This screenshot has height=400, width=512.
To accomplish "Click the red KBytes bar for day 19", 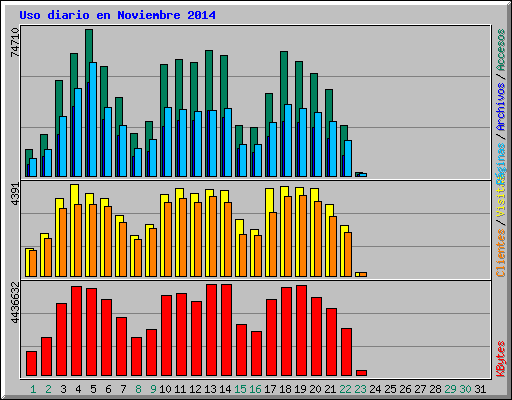I will pyautogui.click(x=301, y=331).
